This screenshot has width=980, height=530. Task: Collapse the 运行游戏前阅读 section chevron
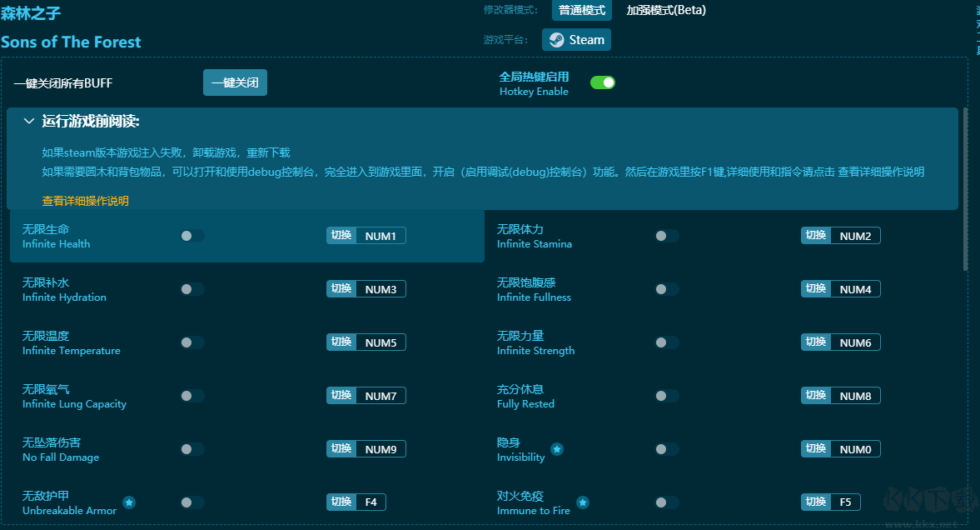click(29, 122)
